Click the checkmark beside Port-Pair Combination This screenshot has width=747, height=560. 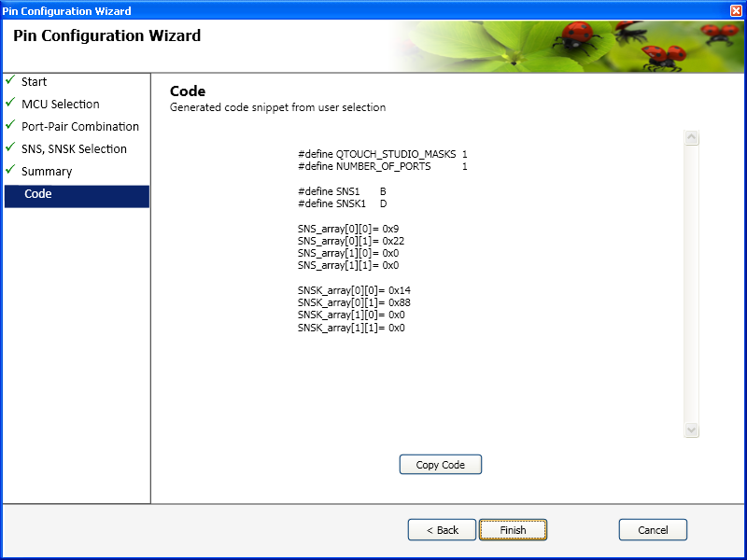click(x=10, y=125)
